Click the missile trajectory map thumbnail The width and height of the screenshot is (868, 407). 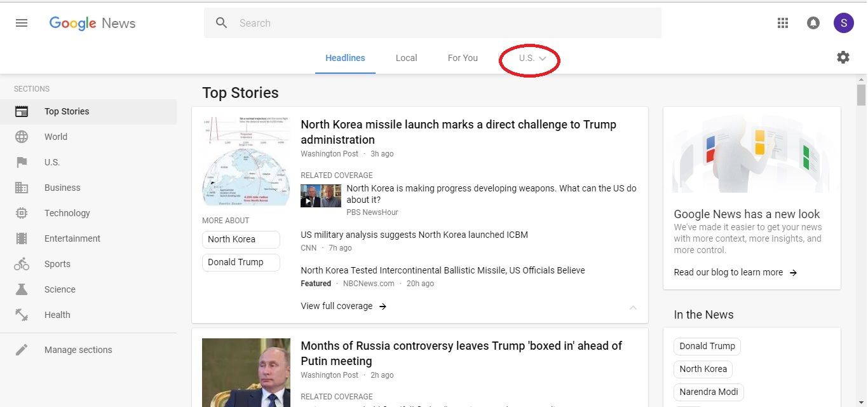click(246, 161)
